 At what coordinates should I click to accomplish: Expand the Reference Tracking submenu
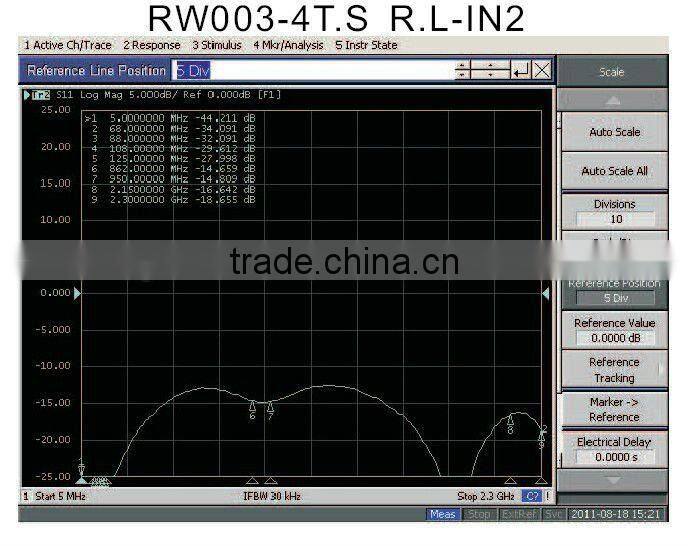pyautogui.click(x=614, y=370)
